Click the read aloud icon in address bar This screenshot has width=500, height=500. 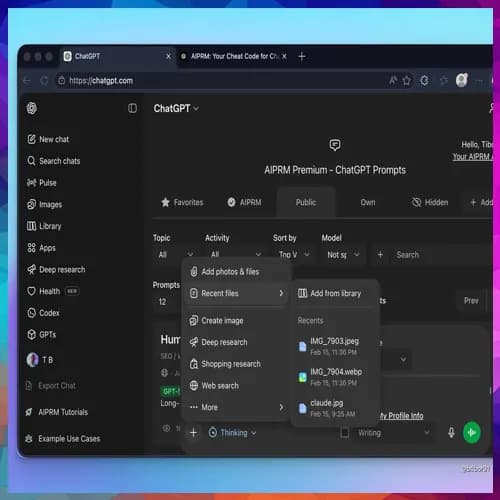393,80
